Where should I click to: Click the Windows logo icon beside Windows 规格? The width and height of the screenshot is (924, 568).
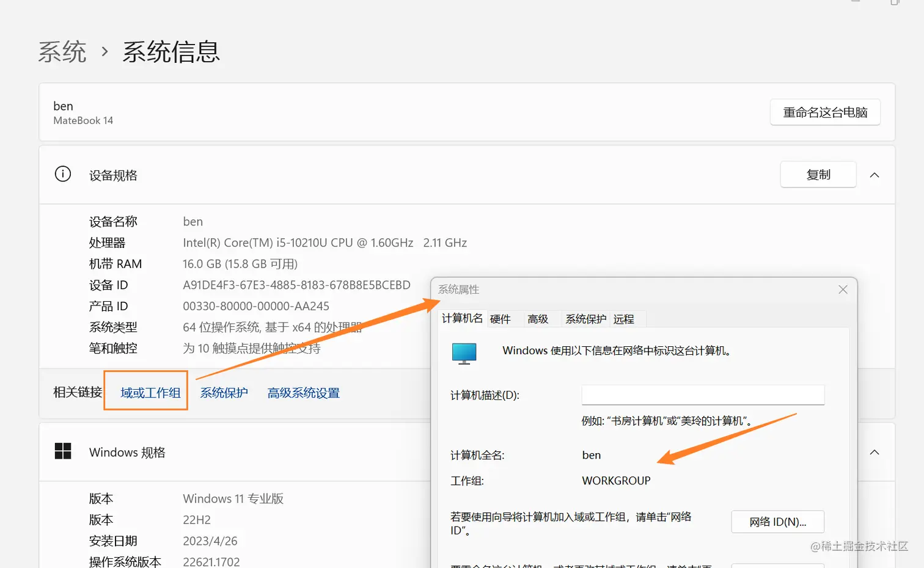pos(63,451)
